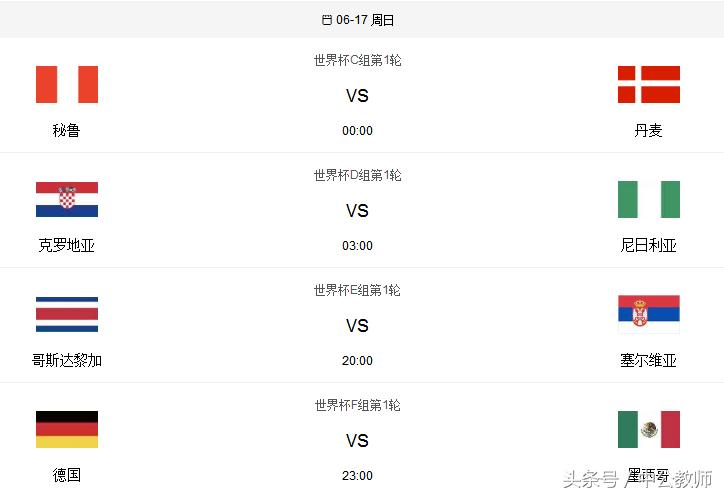Select team name 尼日利亚

(648, 245)
